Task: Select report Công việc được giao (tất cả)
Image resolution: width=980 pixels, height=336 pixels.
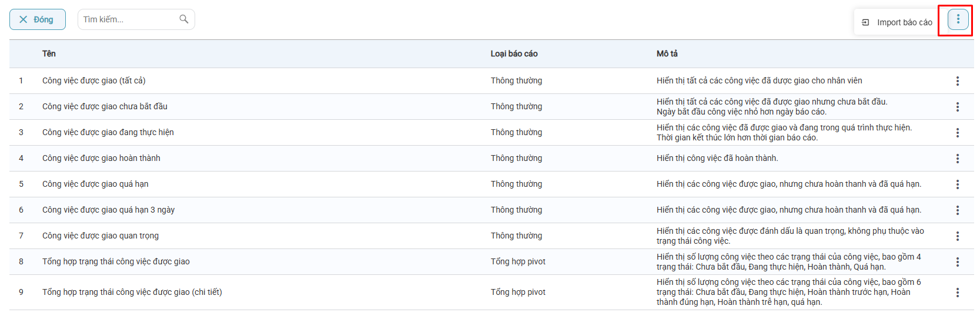Action: (93, 80)
